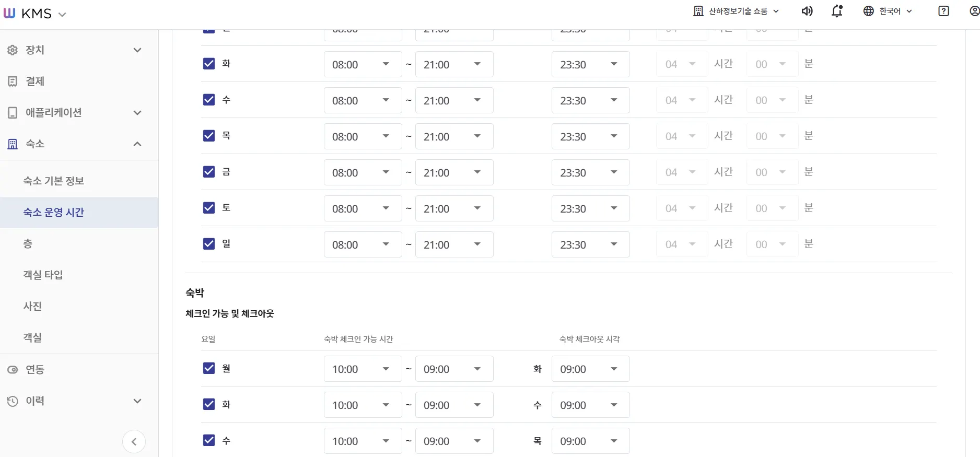
Task: Click the KMS logo icon
Action: click(9, 14)
